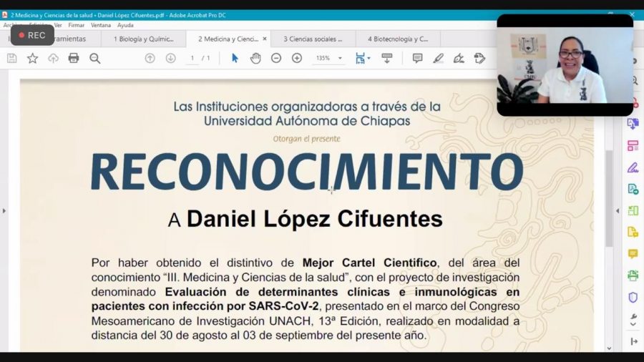This screenshot has width=644, height=362.
Task: Print the document with printer icon
Action: (x=74, y=58)
